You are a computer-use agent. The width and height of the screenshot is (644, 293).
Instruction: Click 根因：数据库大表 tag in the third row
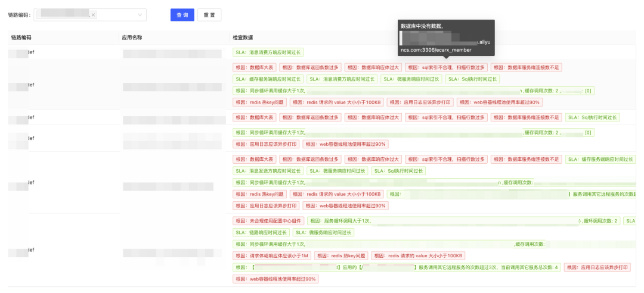point(254,117)
